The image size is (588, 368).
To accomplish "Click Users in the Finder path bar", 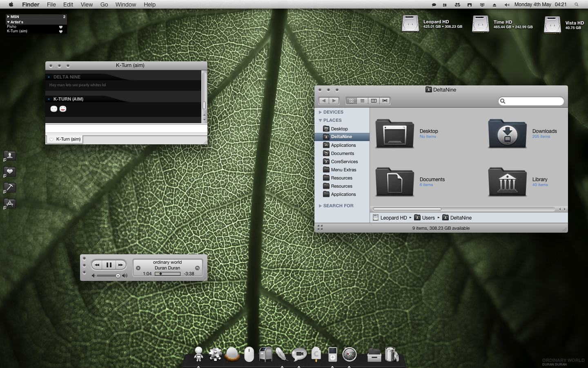I will 425,218.
